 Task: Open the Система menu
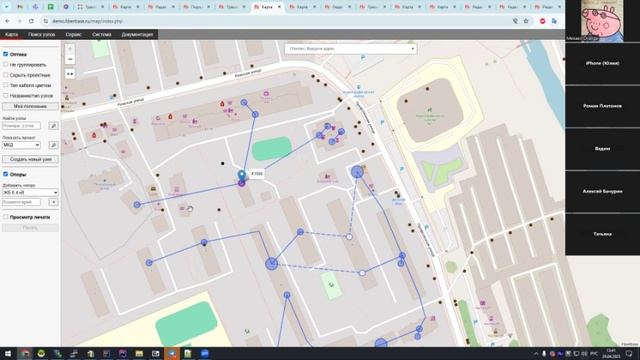pyautogui.click(x=102, y=34)
